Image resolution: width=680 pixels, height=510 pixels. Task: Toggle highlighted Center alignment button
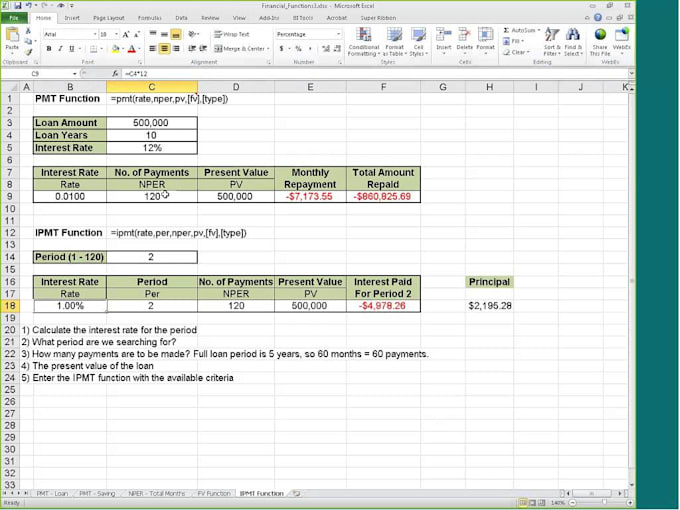[x=164, y=49]
